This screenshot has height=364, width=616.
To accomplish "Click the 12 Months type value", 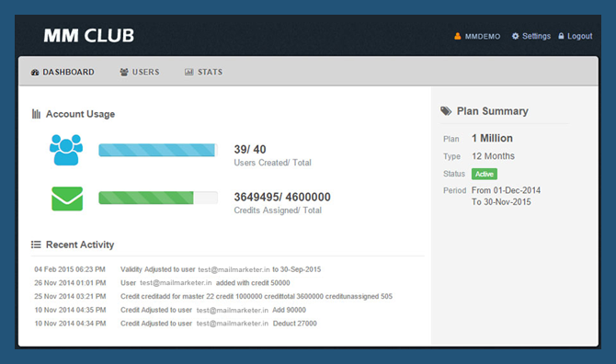I will tap(493, 156).
